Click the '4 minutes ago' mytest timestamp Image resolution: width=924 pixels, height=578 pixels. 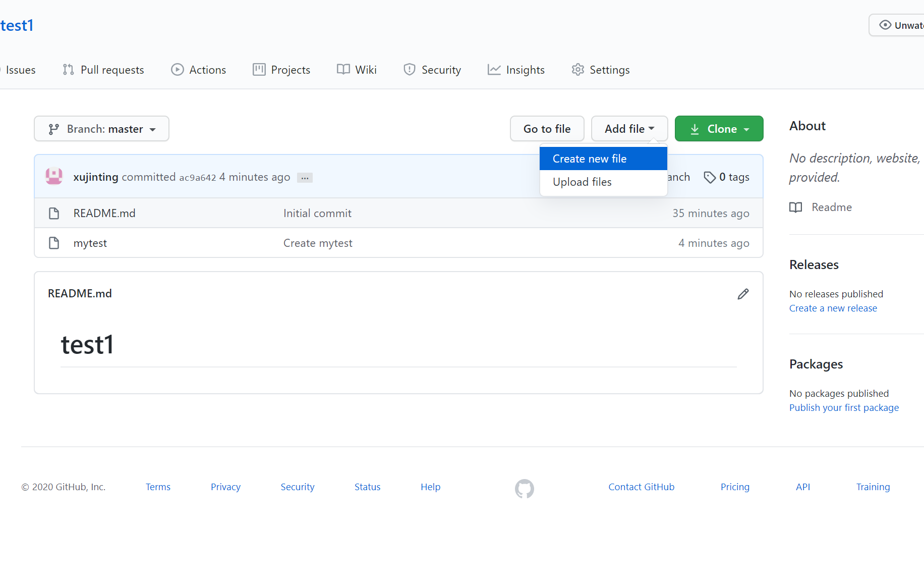714,243
